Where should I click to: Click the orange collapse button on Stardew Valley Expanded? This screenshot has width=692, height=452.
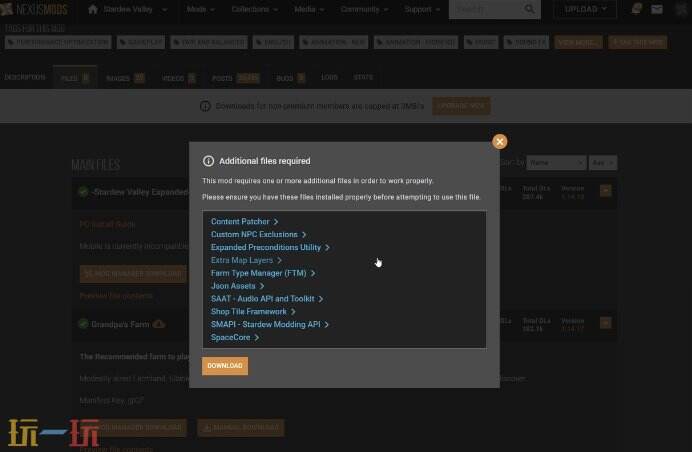pyautogui.click(x=605, y=190)
